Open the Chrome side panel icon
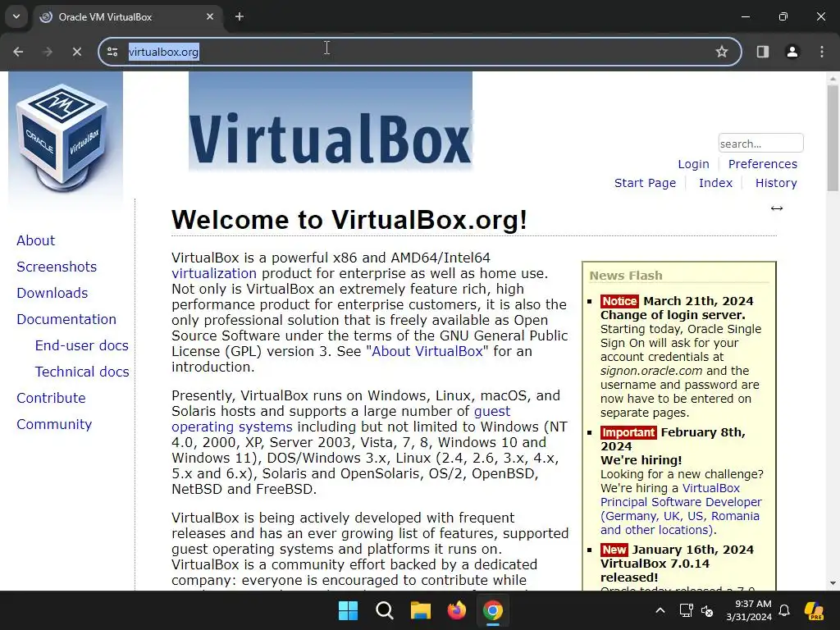This screenshot has height=630, width=840. (x=762, y=52)
